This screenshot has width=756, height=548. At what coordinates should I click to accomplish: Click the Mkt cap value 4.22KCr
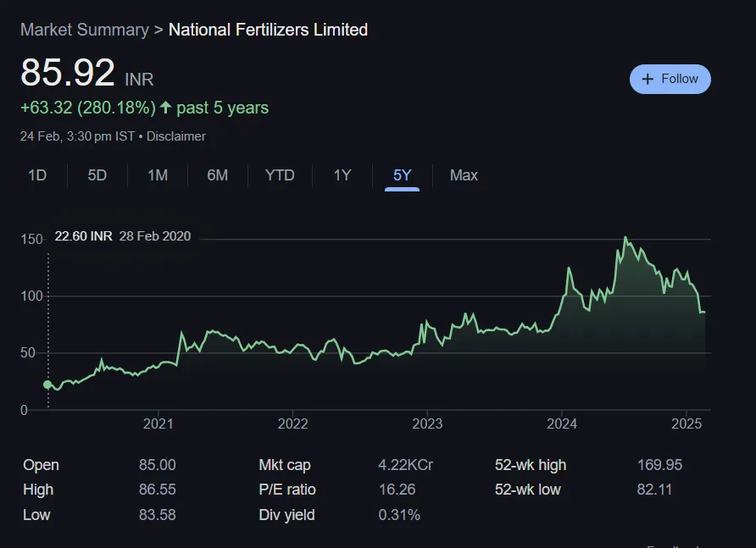(x=405, y=465)
